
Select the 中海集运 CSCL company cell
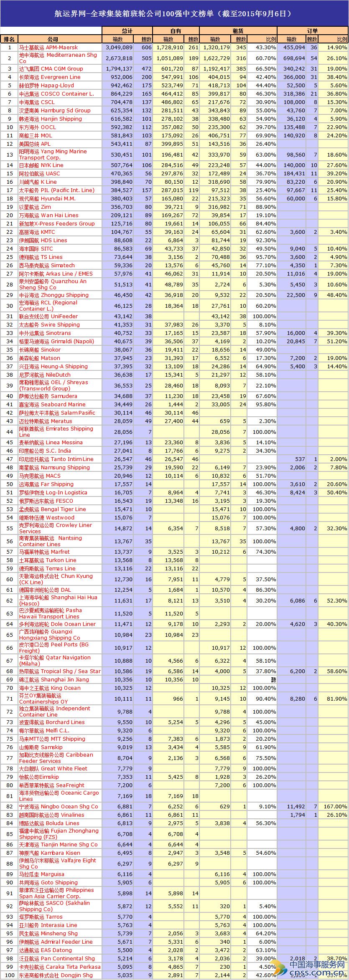click(x=37, y=102)
